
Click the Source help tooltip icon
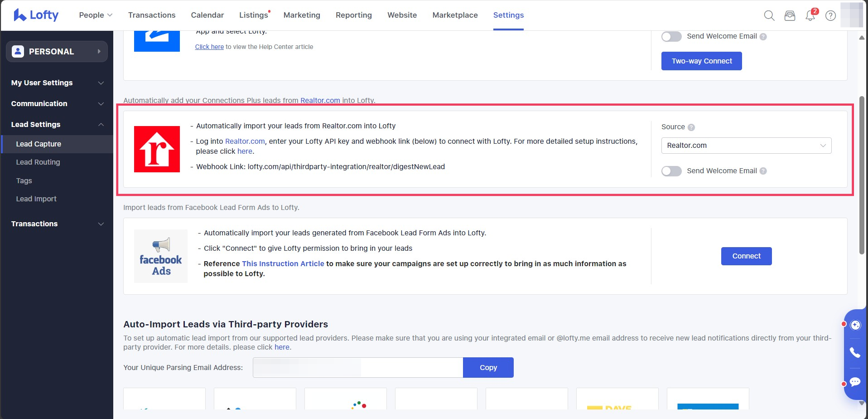[691, 127]
